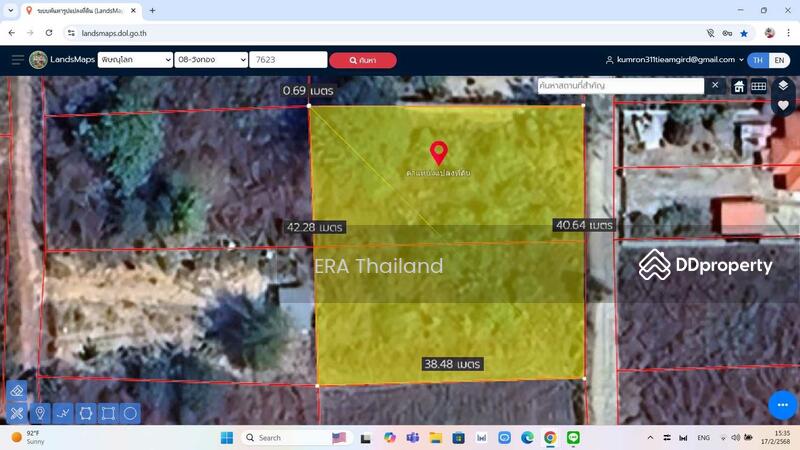The width and height of the screenshot is (800, 450).
Task: Click the heart favorites icon
Action: 783,105
